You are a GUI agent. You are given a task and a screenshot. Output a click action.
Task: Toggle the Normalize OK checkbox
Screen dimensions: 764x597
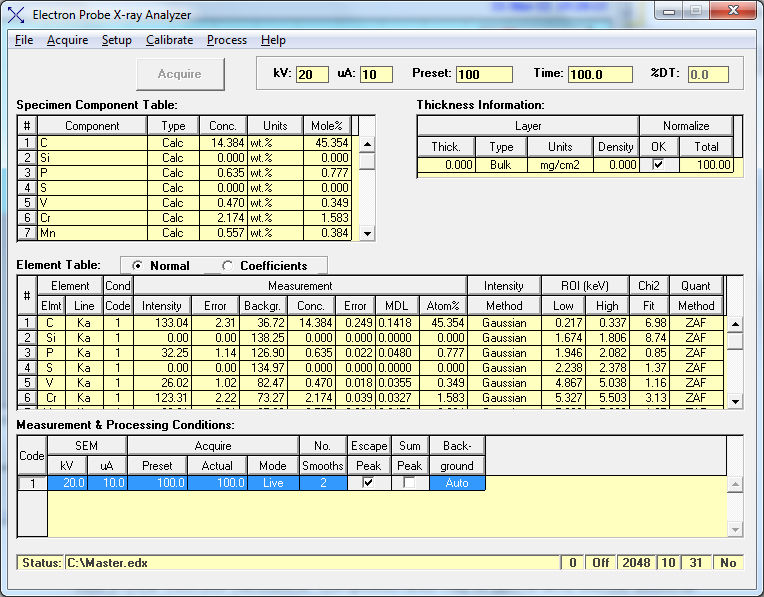click(x=658, y=164)
